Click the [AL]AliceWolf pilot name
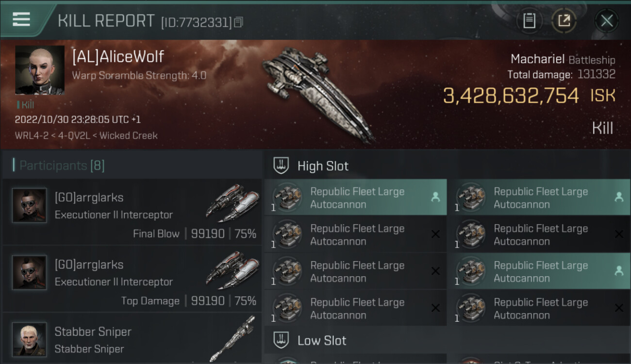The image size is (631, 364). [x=118, y=57]
